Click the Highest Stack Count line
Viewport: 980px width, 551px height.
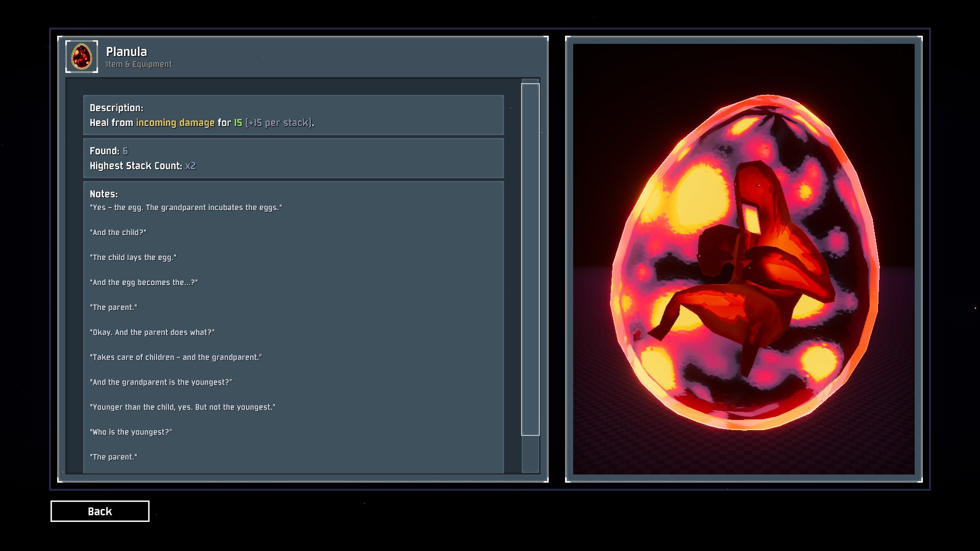[x=142, y=166]
